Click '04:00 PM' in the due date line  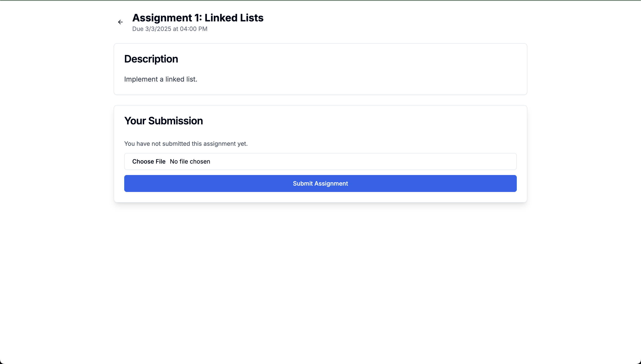(x=194, y=29)
